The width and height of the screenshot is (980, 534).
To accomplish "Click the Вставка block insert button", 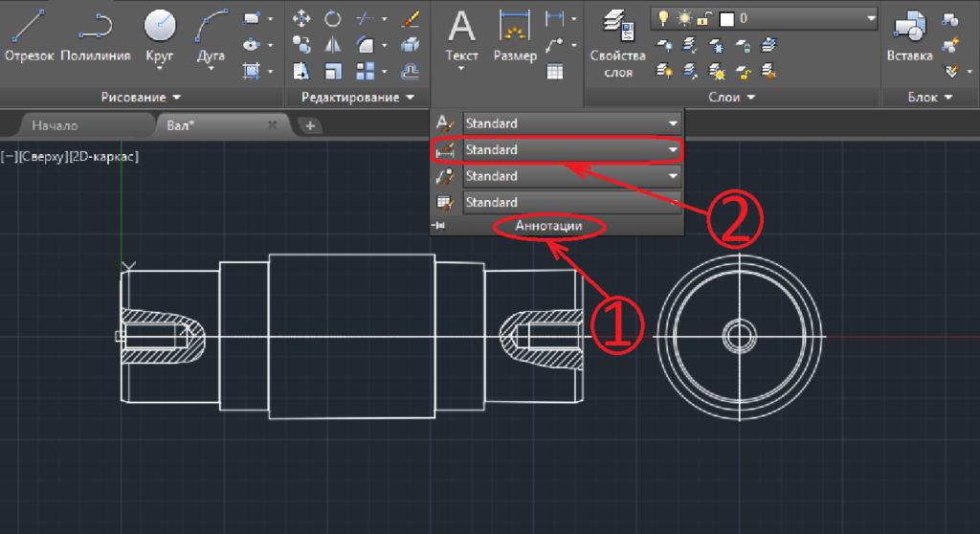I will pos(909,38).
